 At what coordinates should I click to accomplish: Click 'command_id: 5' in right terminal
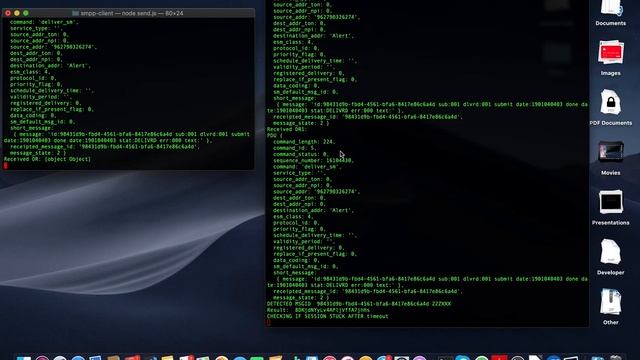point(295,148)
